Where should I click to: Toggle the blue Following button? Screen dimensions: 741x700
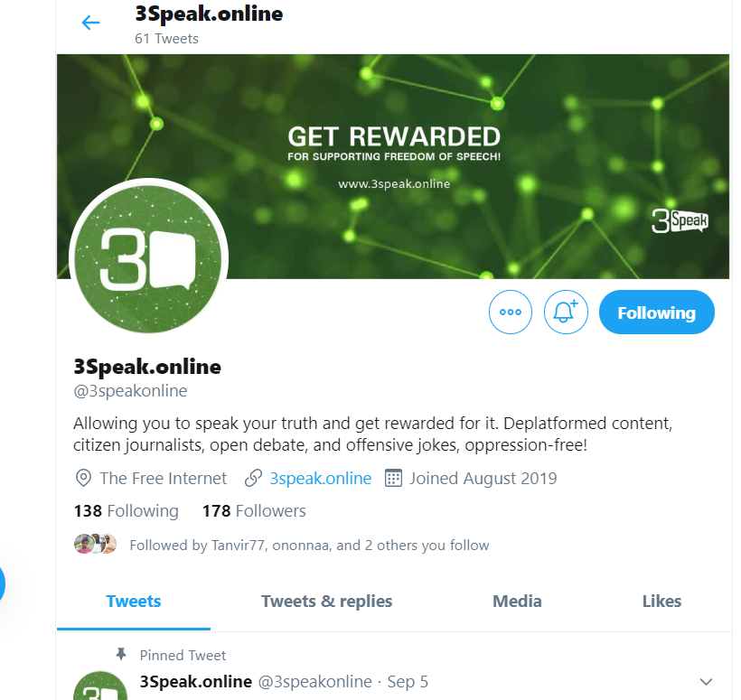click(x=656, y=312)
